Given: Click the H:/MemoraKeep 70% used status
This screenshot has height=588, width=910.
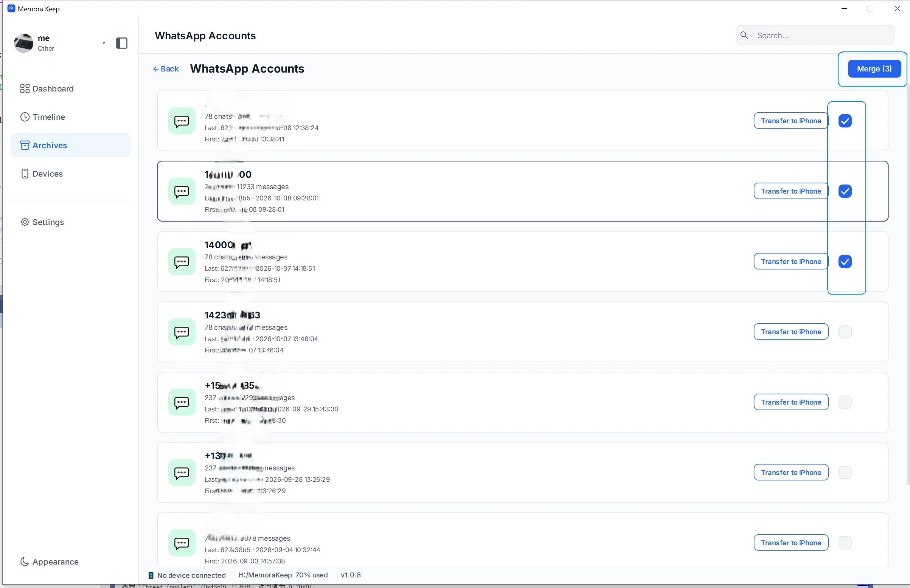Looking at the screenshot, I should click(x=283, y=575).
